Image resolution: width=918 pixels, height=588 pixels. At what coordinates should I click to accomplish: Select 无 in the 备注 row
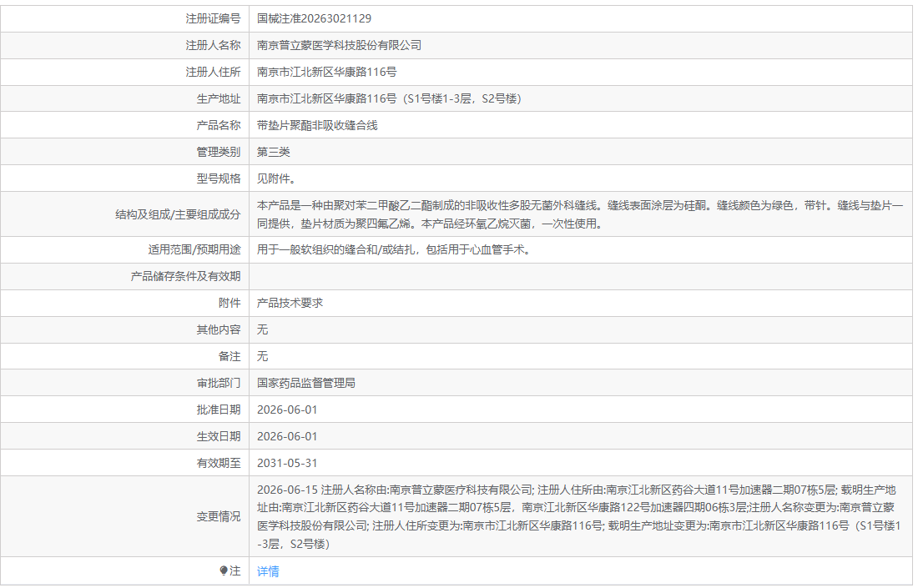262,356
